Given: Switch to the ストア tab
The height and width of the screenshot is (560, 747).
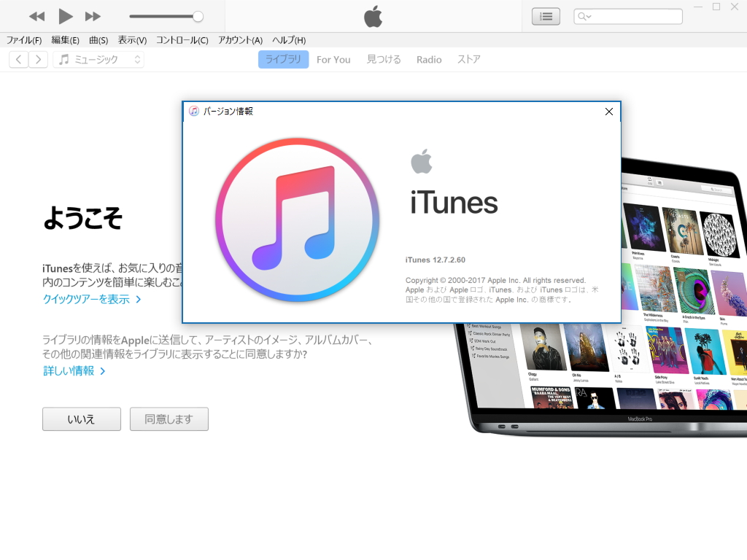Looking at the screenshot, I should (468, 59).
